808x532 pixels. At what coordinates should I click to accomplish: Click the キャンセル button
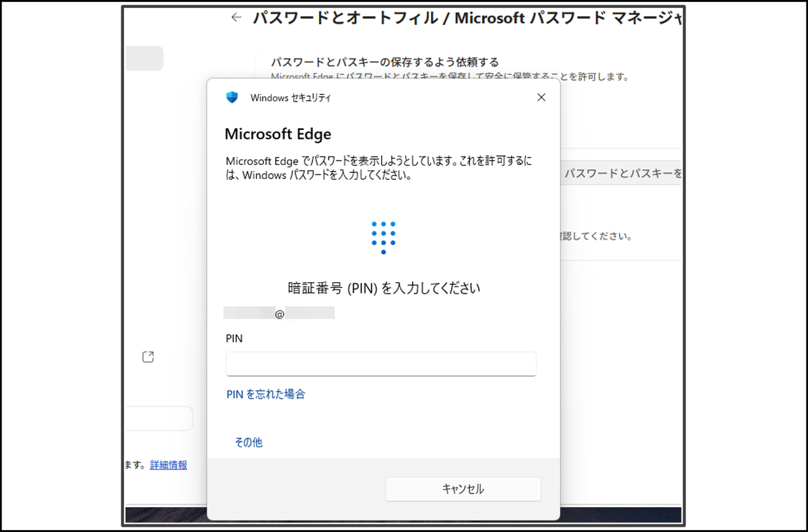point(463,490)
